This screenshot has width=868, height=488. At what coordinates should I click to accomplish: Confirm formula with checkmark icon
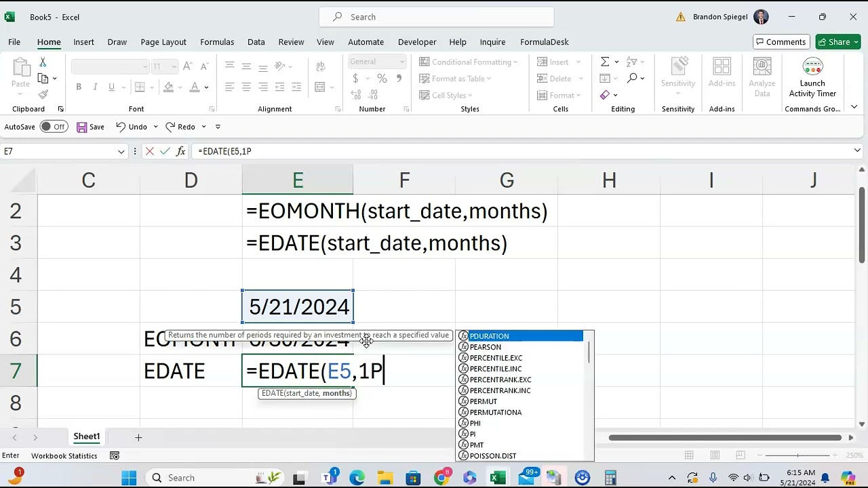165,151
